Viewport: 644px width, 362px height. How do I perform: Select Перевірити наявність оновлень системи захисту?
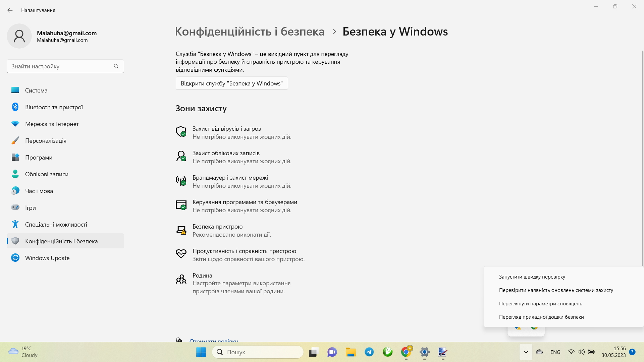[x=556, y=290]
